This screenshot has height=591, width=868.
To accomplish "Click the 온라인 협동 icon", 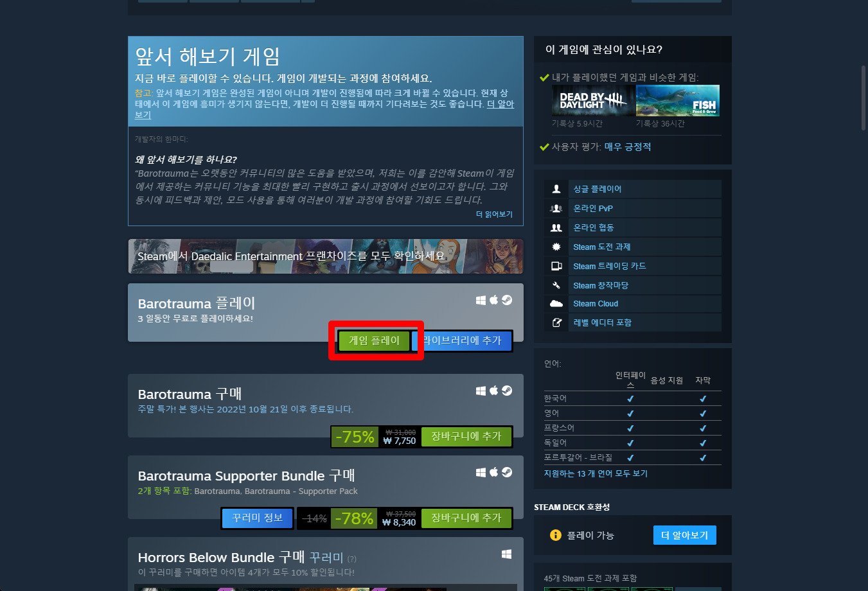I will click(x=556, y=227).
